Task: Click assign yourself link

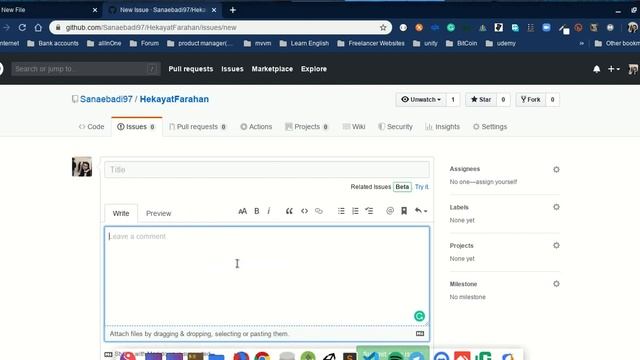Action: (496, 182)
